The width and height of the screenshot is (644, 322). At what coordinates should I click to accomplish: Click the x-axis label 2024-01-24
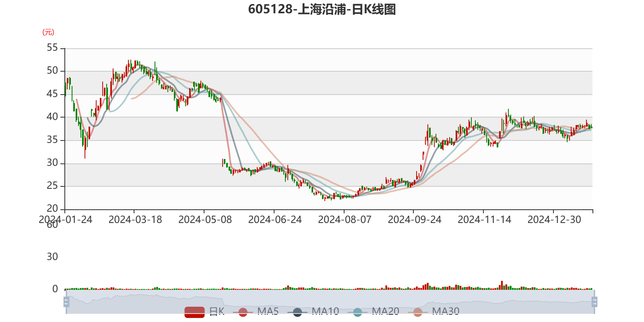[x=66, y=220]
